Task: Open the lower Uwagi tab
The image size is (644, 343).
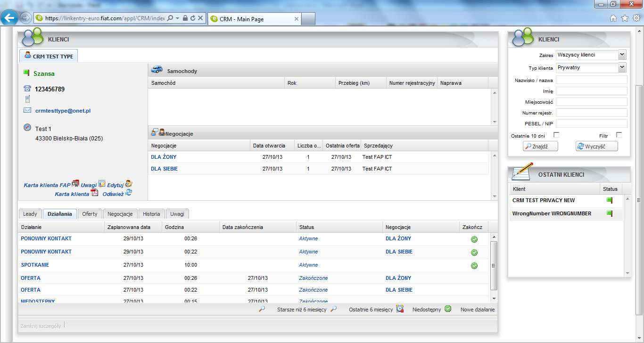Action: point(177,214)
